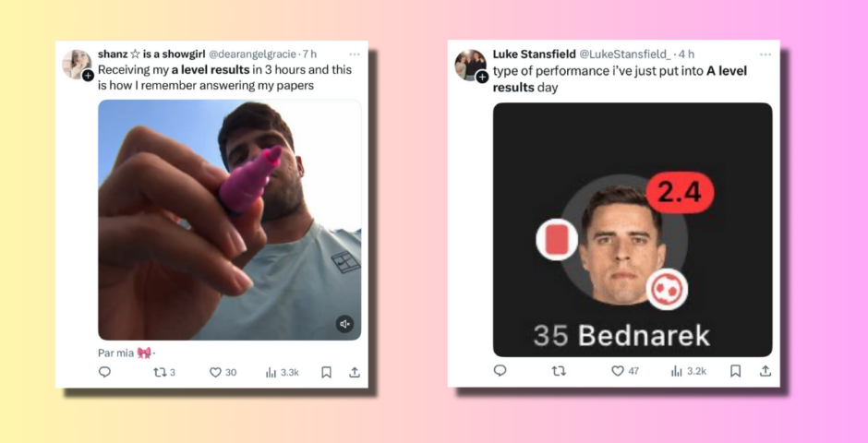Bookmark shanz's tweet
The height and width of the screenshot is (443, 868).
pyautogui.click(x=327, y=372)
